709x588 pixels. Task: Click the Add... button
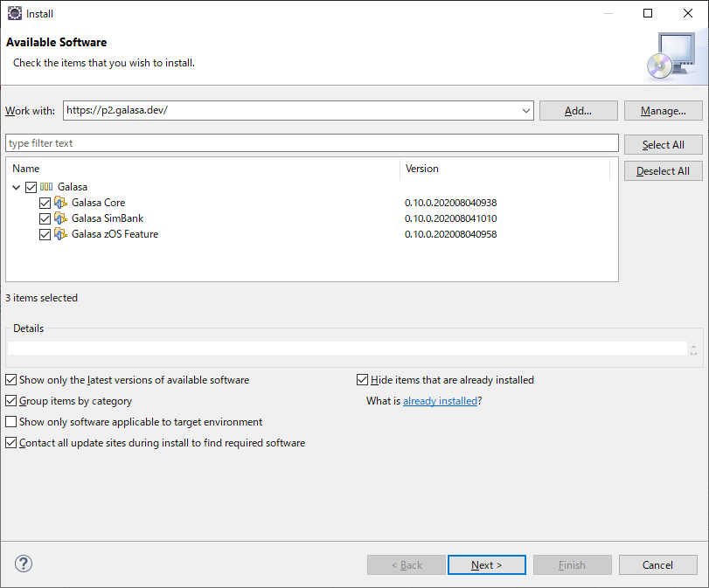[579, 111]
